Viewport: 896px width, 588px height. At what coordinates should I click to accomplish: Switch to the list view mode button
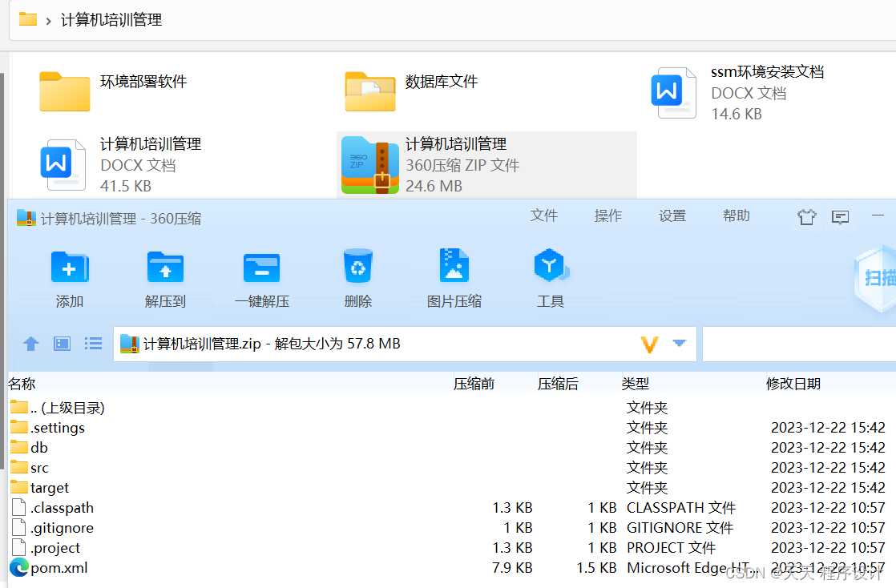(93, 343)
